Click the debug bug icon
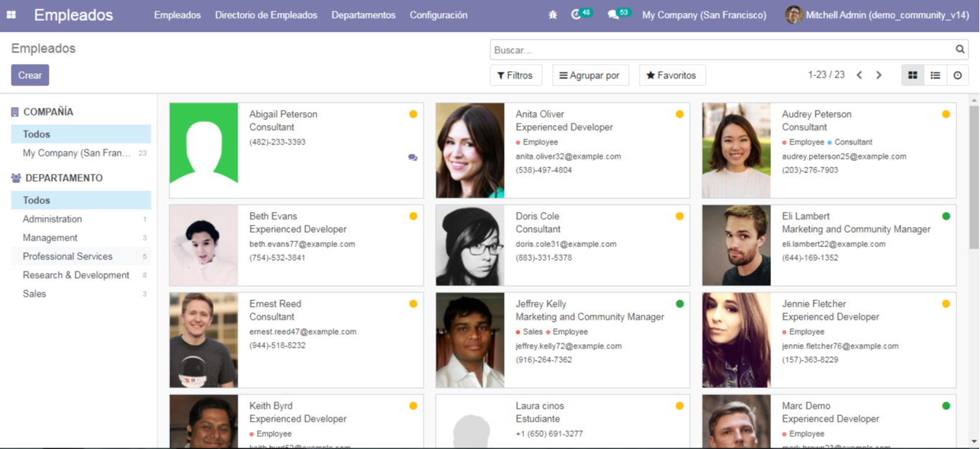 pyautogui.click(x=553, y=15)
